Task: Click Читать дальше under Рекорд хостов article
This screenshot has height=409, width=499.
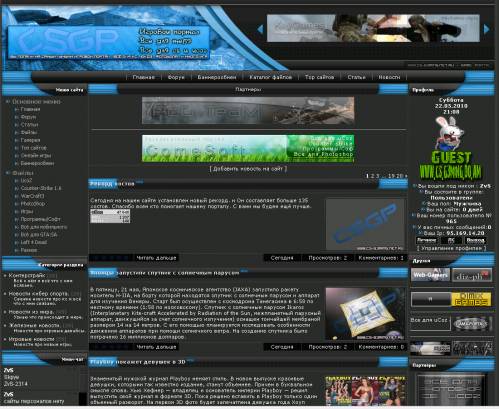Action: click(156, 258)
